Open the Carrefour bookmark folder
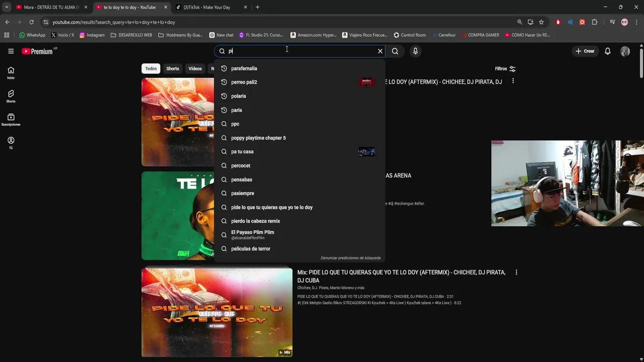 (443, 35)
